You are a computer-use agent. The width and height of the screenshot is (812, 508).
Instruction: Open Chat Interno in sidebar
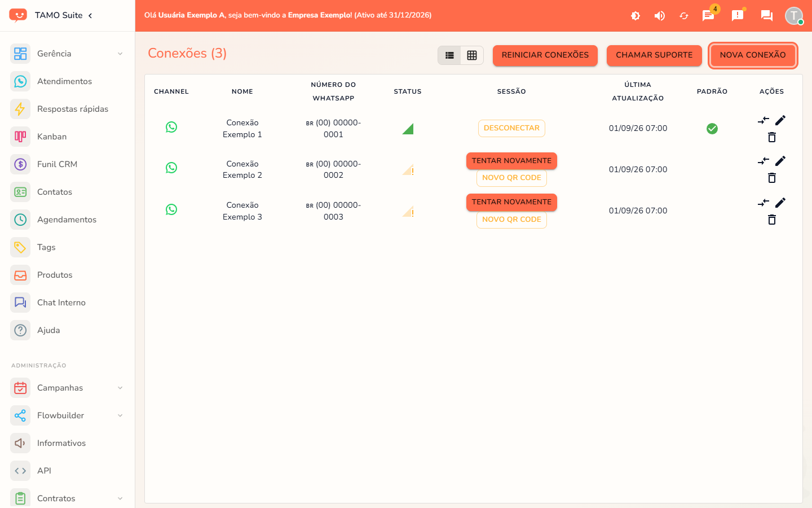(x=68, y=303)
